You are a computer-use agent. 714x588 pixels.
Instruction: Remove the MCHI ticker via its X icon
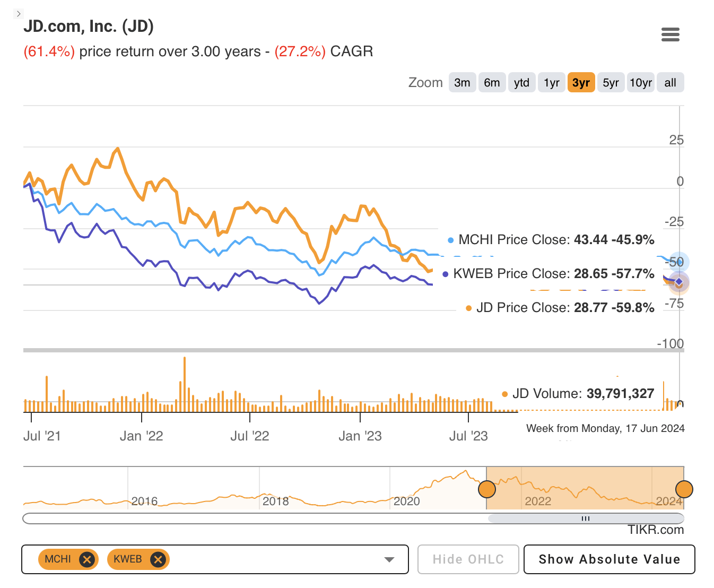pos(87,559)
